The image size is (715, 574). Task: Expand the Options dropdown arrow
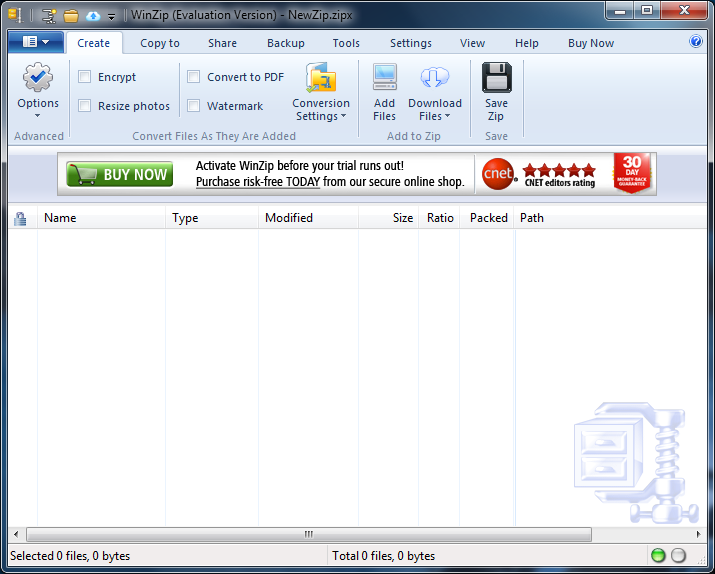(37, 116)
